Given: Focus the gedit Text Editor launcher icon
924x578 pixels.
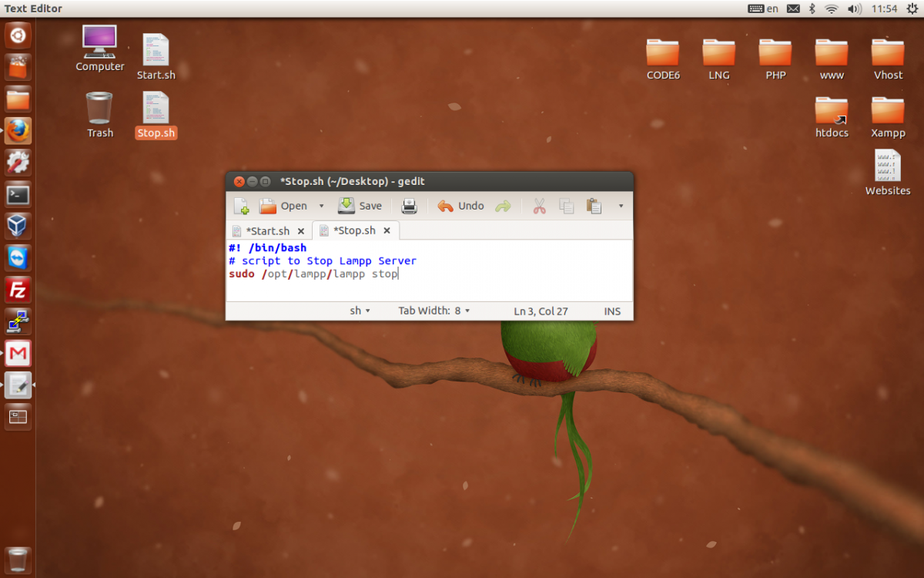Looking at the screenshot, I should [x=18, y=385].
